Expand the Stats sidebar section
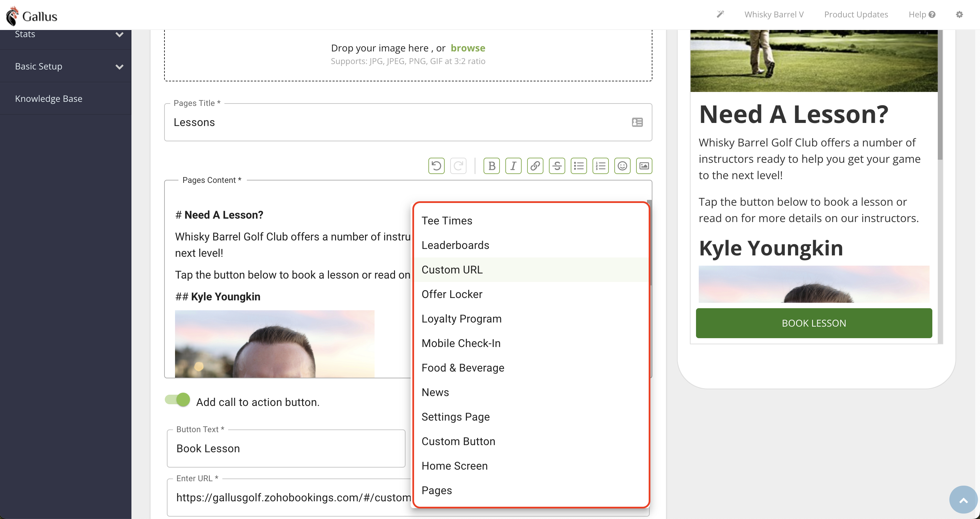This screenshot has height=519, width=980. [119, 35]
